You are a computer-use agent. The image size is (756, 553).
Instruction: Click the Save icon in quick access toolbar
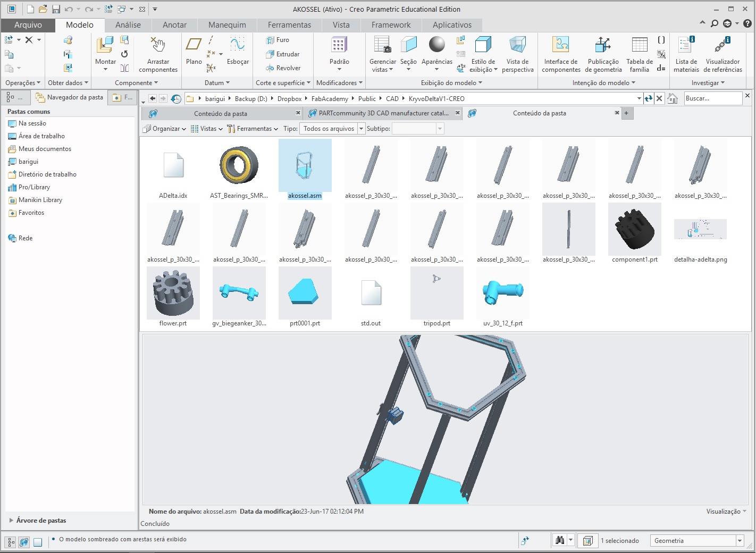[56, 9]
